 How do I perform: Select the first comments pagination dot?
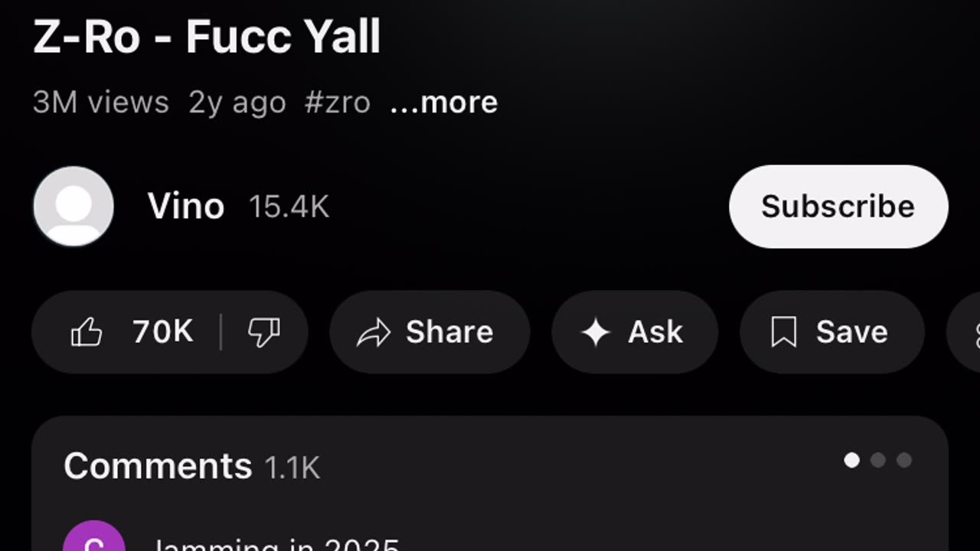point(851,460)
